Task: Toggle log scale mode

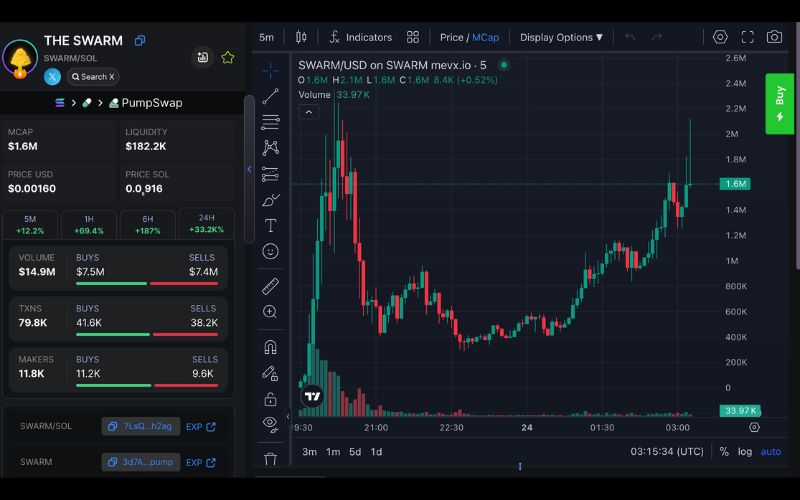Action: (745, 452)
